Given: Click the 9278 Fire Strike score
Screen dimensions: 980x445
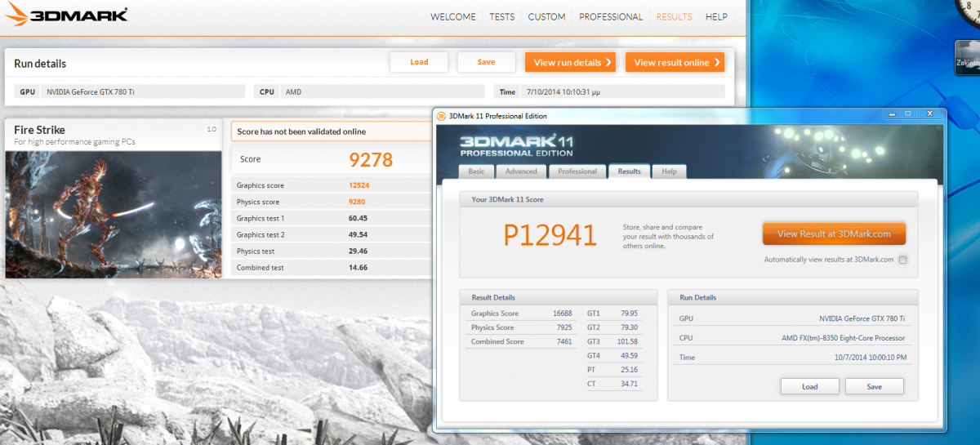Looking at the screenshot, I should pos(371,159).
